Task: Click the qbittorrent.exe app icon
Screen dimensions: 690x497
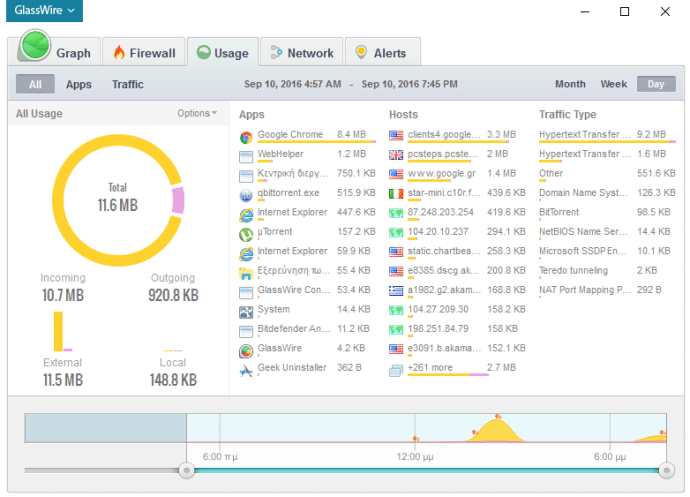Action: [x=246, y=195]
